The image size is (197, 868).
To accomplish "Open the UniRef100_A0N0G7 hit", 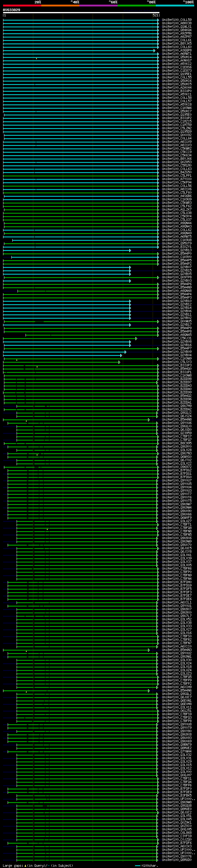I will point(176,60).
